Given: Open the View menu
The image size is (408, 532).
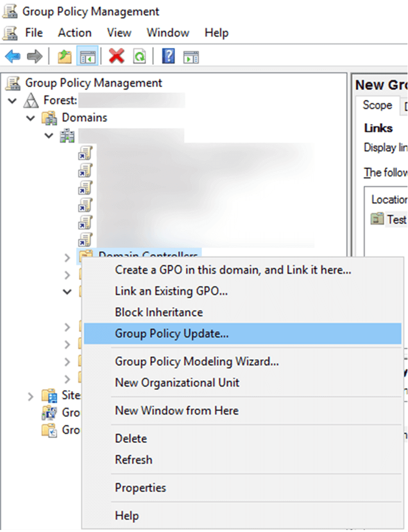Looking at the screenshot, I should click(119, 32).
